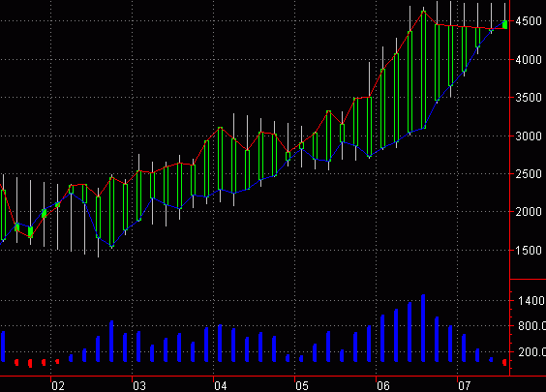
Task: Select the 2000 price axis label
Action: tap(529, 212)
